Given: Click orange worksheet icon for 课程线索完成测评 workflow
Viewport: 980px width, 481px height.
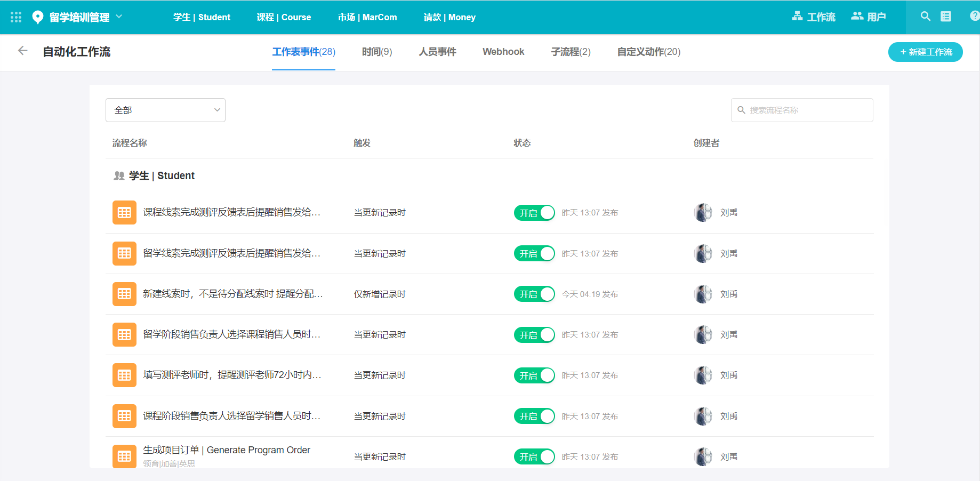Looking at the screenshot, I should pos(124,213).
